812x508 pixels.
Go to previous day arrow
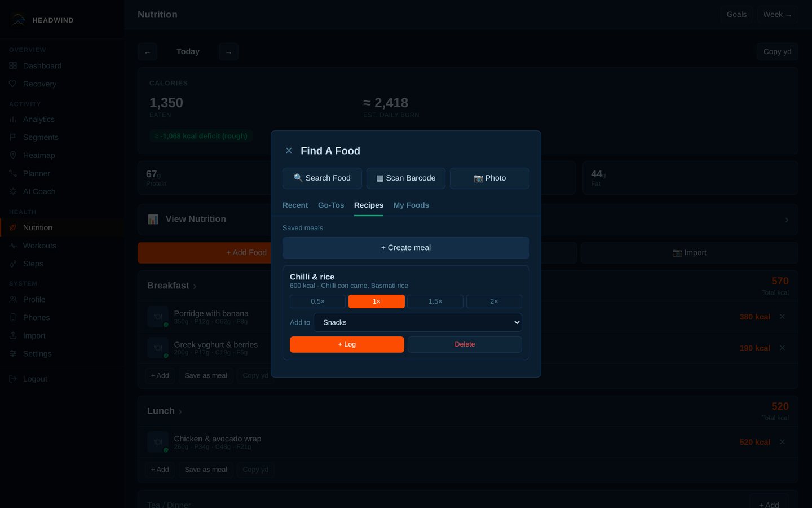pos(147,52)
